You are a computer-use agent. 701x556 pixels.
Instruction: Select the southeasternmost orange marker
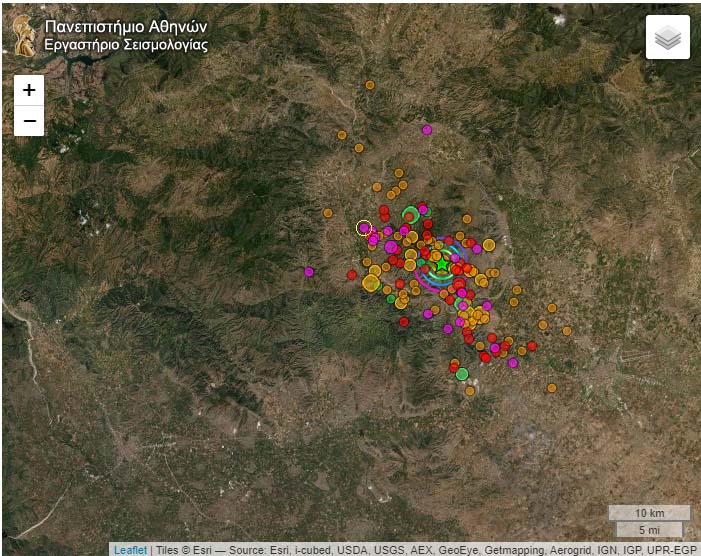(x=551, y=388)
